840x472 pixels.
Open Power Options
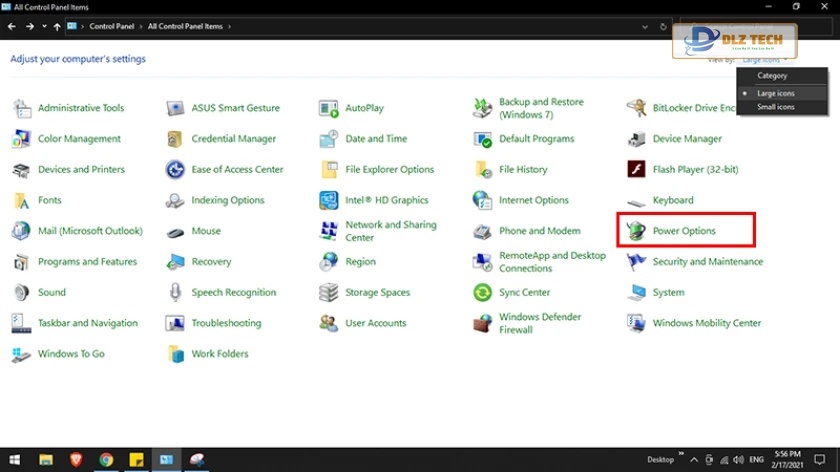coord(684,231)
